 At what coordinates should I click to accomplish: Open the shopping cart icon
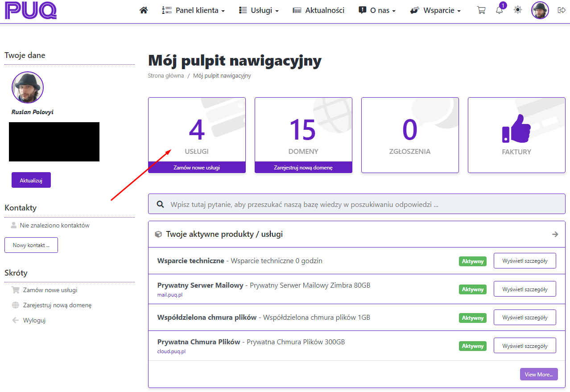click(x=481, y=10)
